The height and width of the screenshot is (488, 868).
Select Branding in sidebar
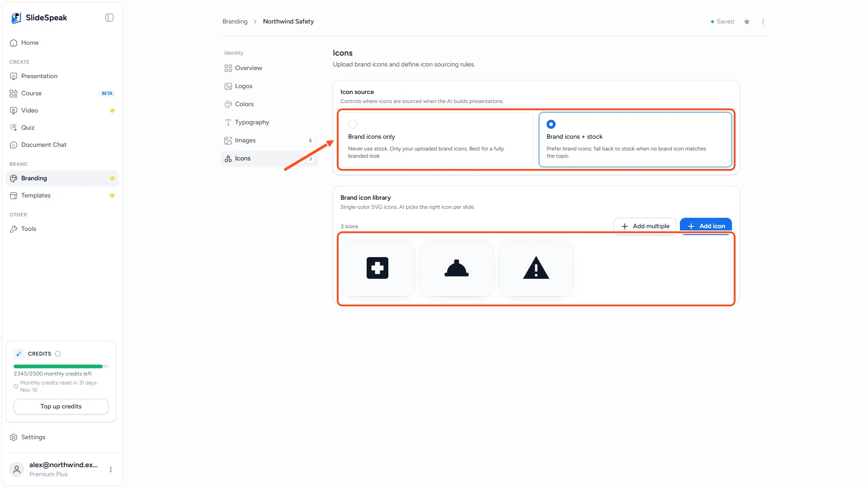point(62,178)
